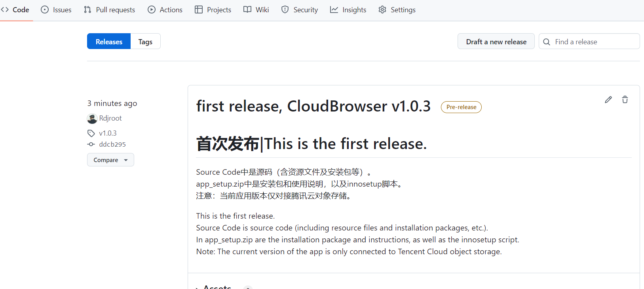Open repository Settings tab
The image size is (644, 289).
point(397,10)
